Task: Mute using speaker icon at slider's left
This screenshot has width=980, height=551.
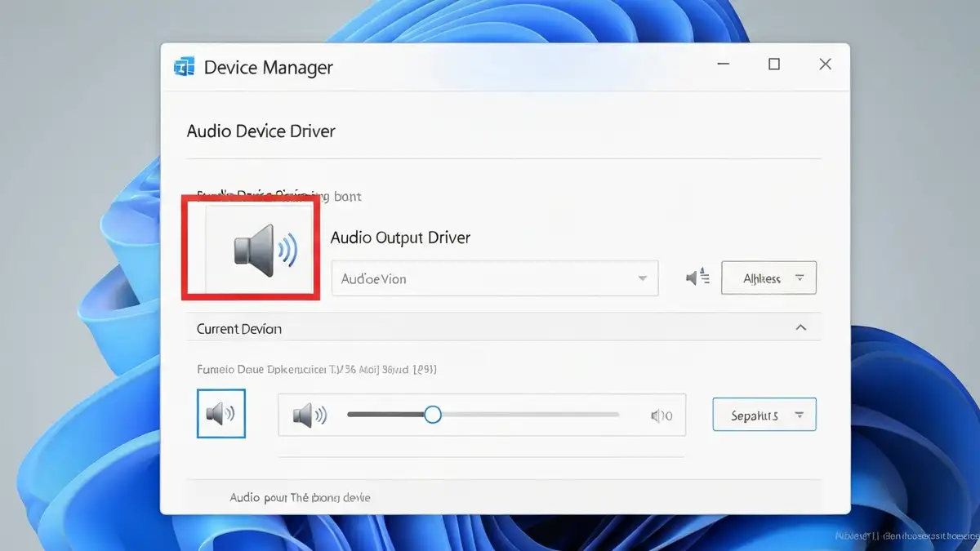Action: (309, 415)
